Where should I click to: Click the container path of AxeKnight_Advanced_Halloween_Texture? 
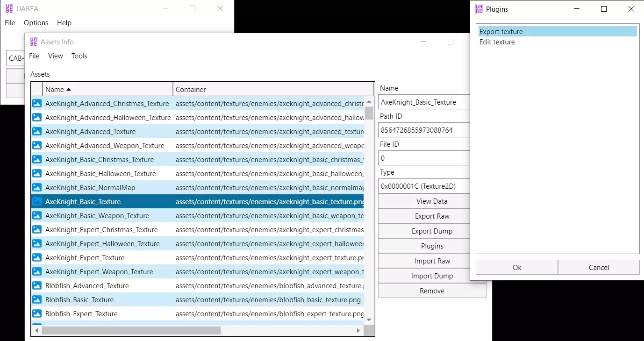(x=270, y=118)
